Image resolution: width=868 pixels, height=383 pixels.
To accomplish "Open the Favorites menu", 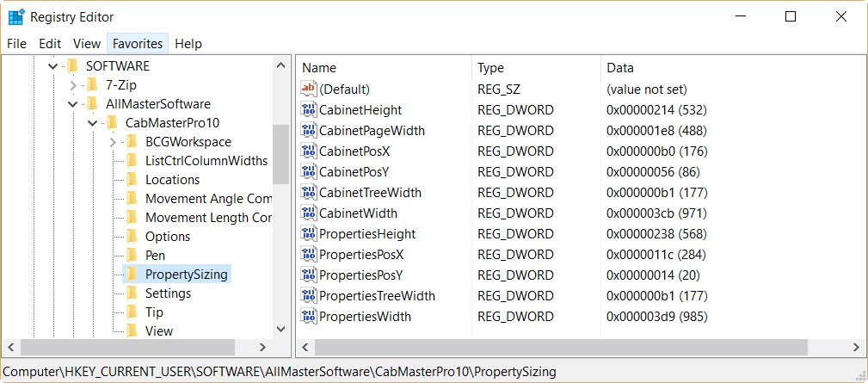I will point(138,44).
